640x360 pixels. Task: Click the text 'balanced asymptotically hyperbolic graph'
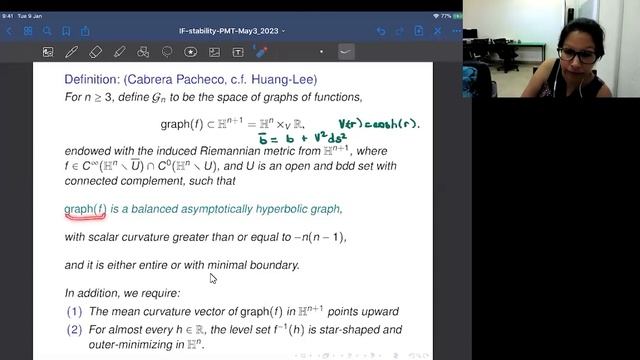pos(236,209)
